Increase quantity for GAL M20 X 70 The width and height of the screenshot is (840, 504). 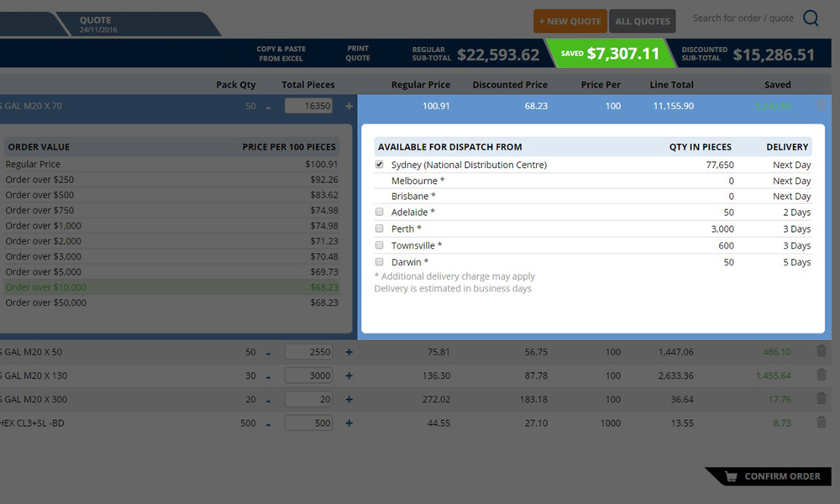349,107
